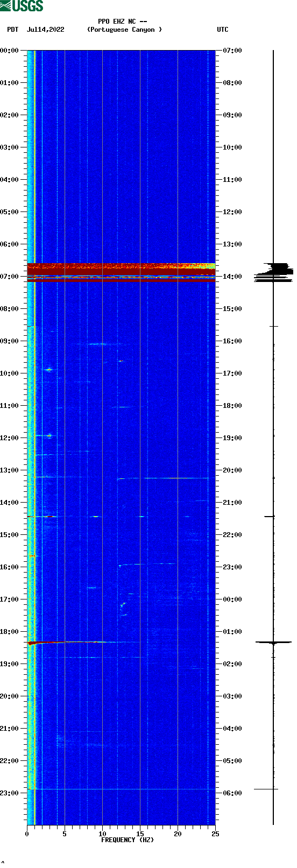Click the 01:00 UTC time label
Screen dimensions: 297x868
coord(232,632)
